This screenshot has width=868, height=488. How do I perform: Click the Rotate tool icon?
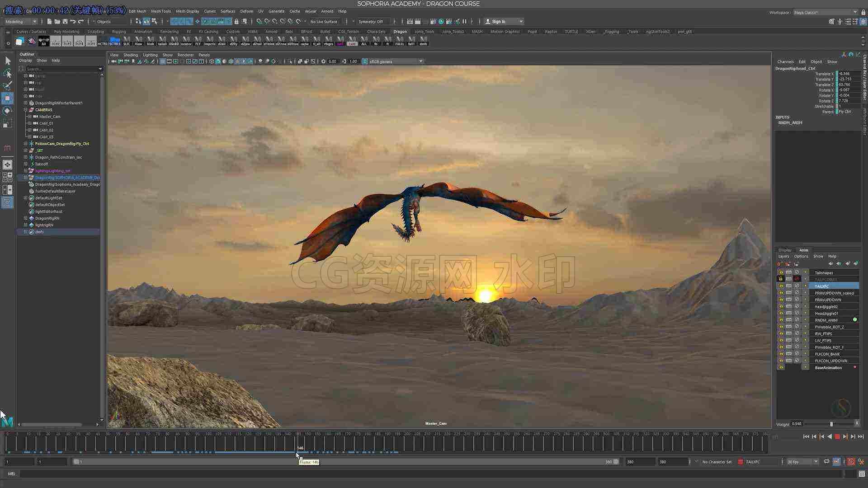[x=8, y=111]
